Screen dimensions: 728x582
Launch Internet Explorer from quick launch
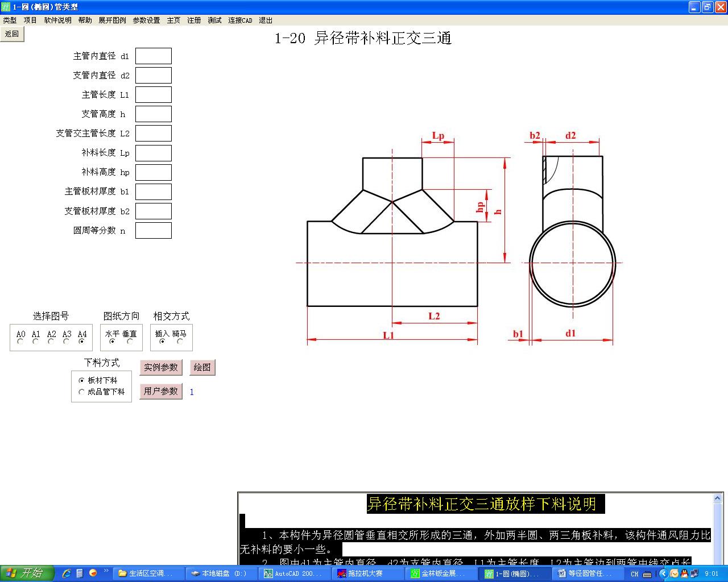67,573
